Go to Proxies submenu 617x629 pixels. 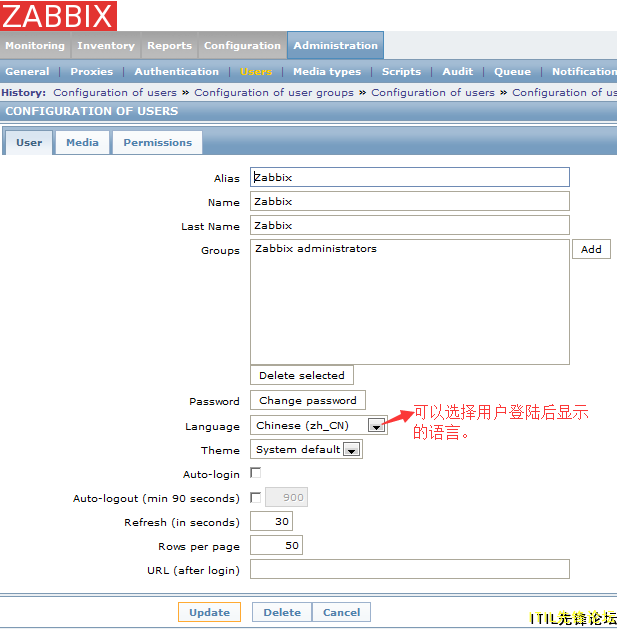coord(91,71)
